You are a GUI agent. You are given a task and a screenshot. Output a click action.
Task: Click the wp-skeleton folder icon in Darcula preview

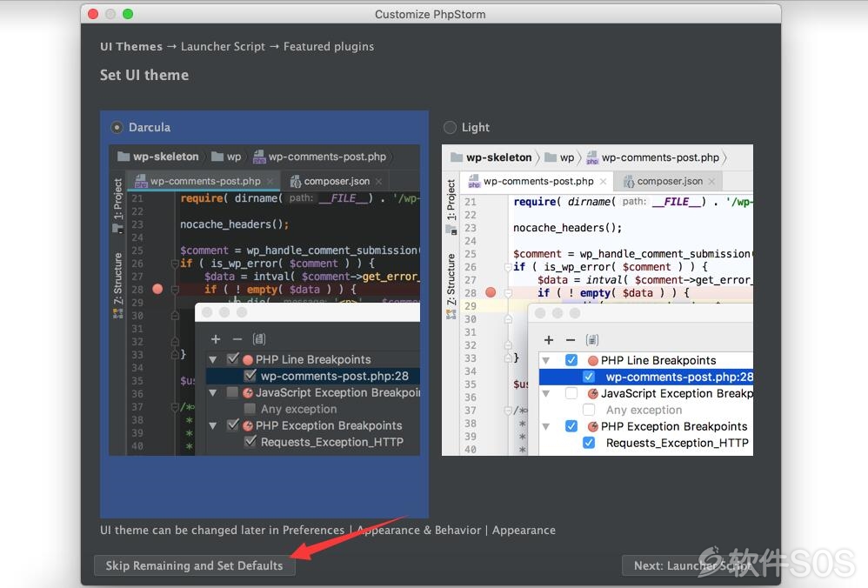(124, 157)
